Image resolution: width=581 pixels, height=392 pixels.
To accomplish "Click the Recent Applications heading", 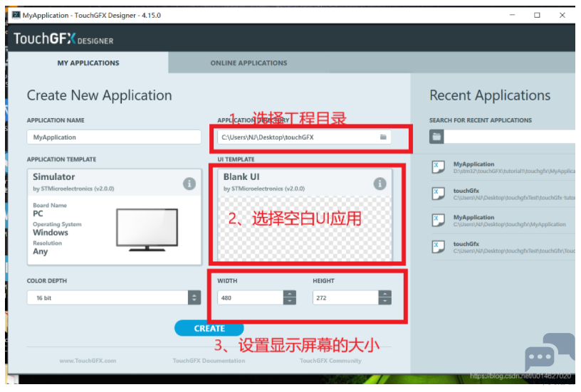I will point(490,95).
